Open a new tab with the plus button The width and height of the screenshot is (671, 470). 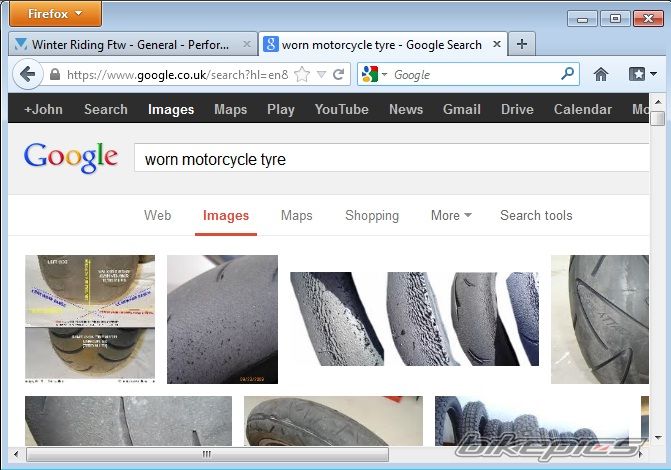[x=522, y=44]
